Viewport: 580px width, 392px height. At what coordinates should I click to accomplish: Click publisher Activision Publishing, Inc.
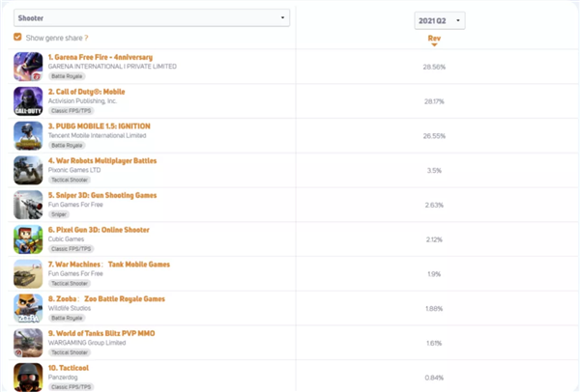pyautogui.click(x=82, y=100)
